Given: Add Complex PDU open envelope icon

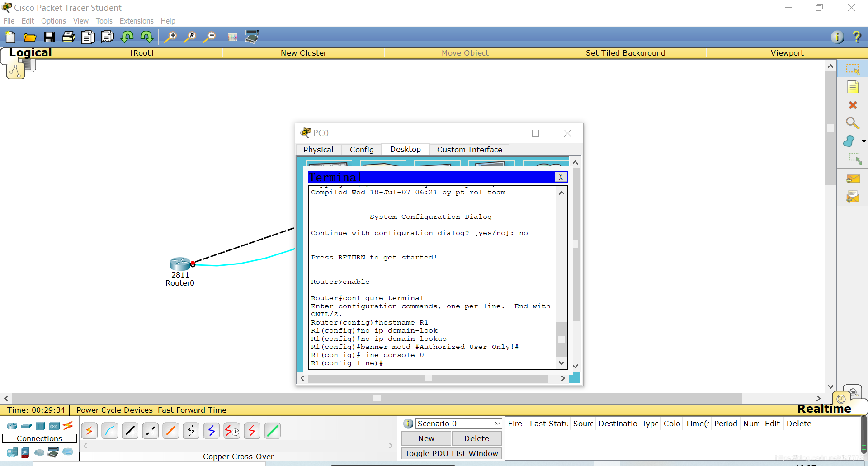Looking at the screenshot, I should coord(853,197).
